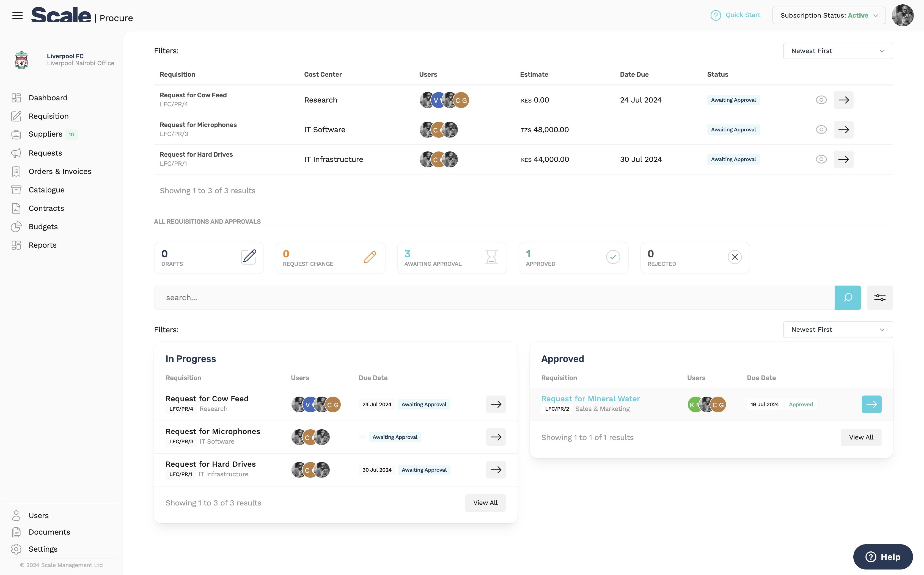
Task: Click the Quick Start help icon
Action: pos(716,15)
